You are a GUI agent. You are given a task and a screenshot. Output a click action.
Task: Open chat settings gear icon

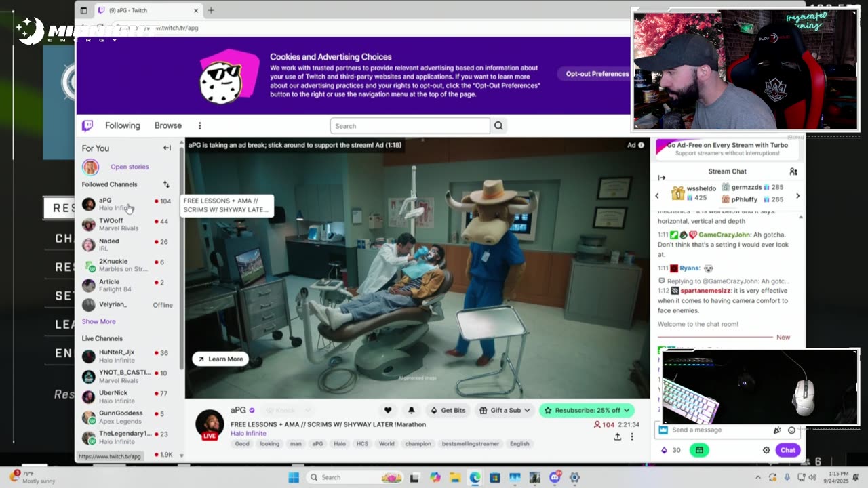(766, 450)
